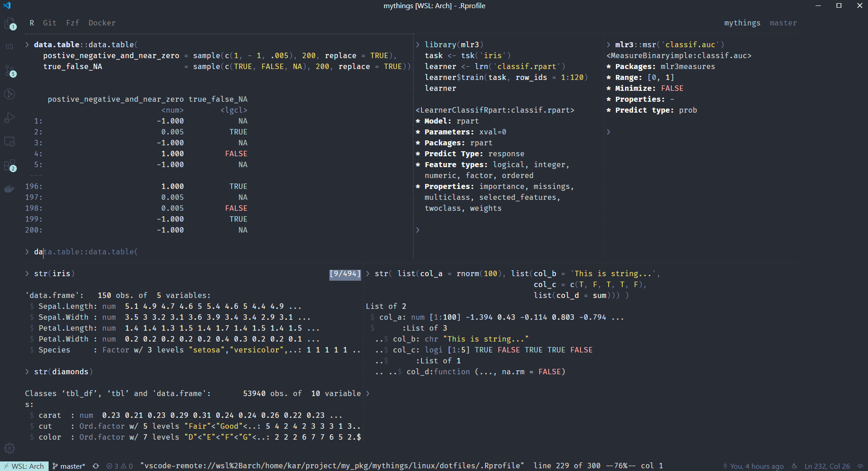Click the '<lgcl>' type label
The width and height of the screenshot is (868, 471).
pos(234,110)
